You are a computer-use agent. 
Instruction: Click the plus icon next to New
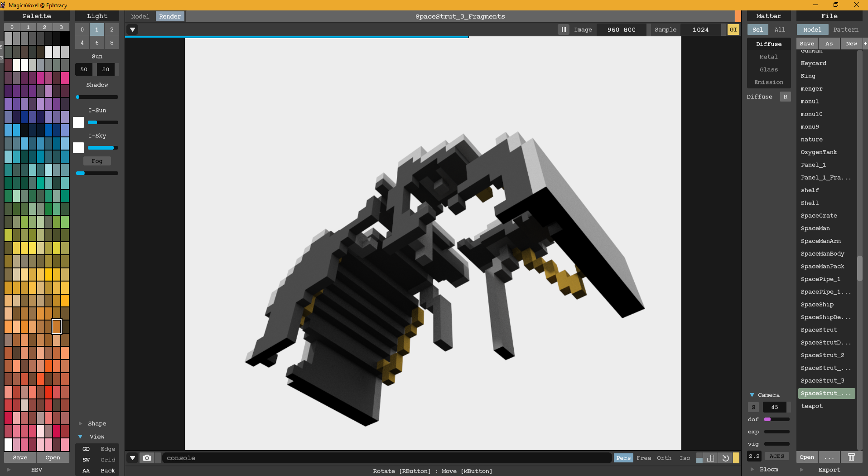pyautogui.click(x=865, y=44)
